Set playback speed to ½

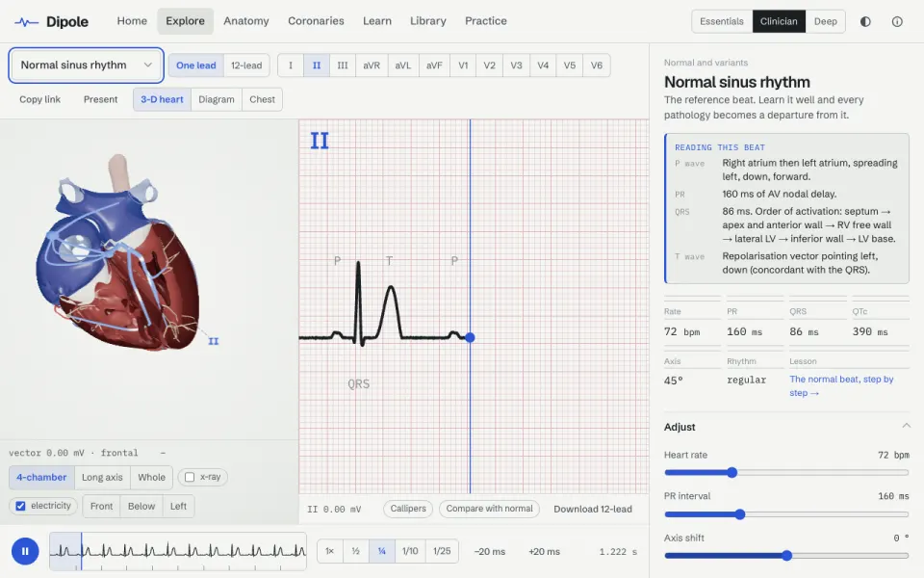coord(355,551)
